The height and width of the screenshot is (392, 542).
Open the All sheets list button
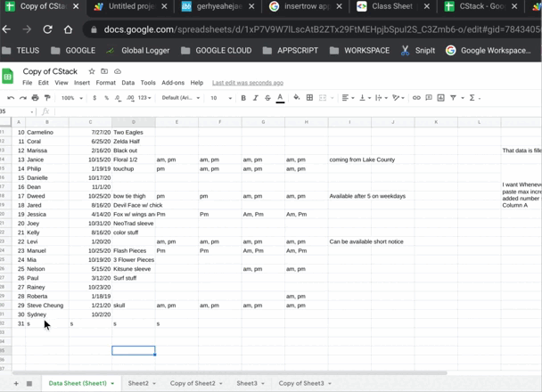[x=29, y=383]
